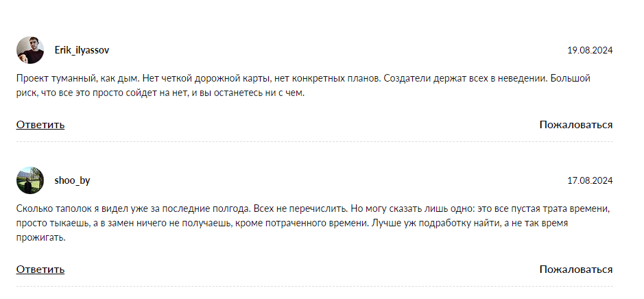Click the dashed divider below Erik_ilyassov's comment
This screenshot has width=644, height=299.
[315, 142]
